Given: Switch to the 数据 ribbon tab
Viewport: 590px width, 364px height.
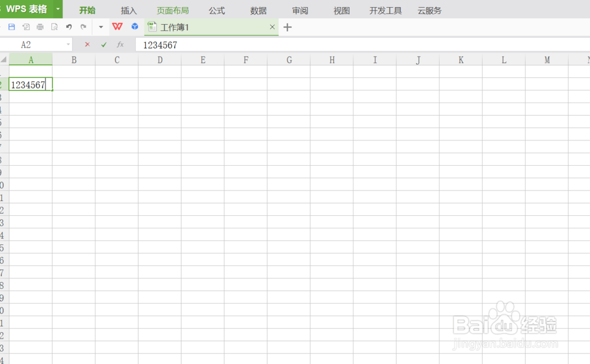Looking at the screenshot, I should [258, 10].
